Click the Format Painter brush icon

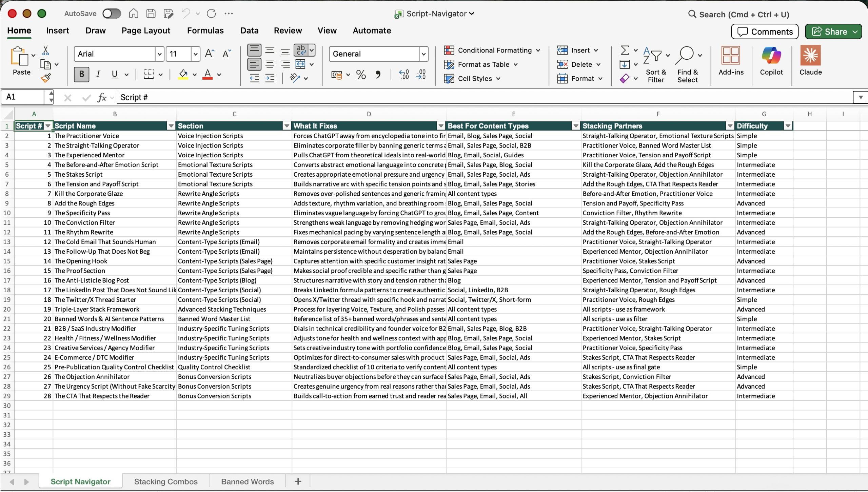click(46, 78)
